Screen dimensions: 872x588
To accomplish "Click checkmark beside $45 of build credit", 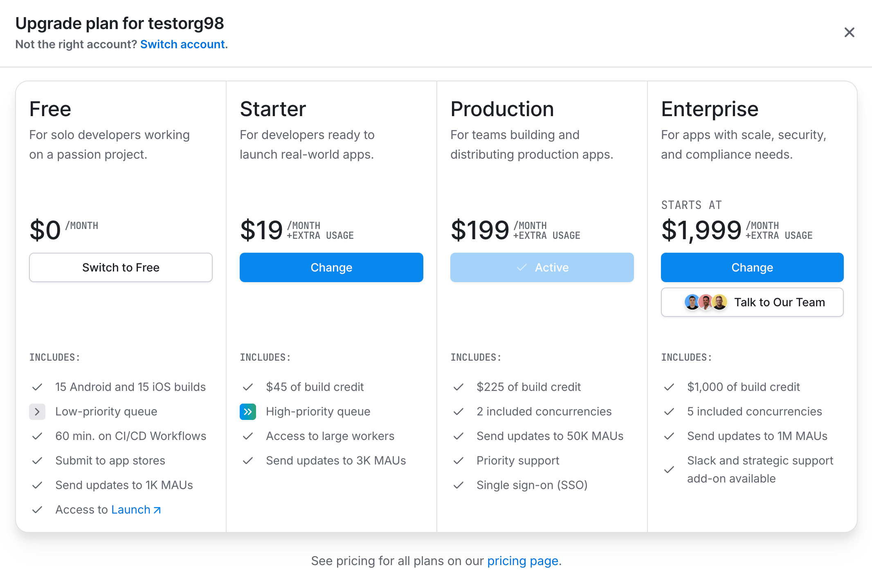I will [x=248, y=387].
